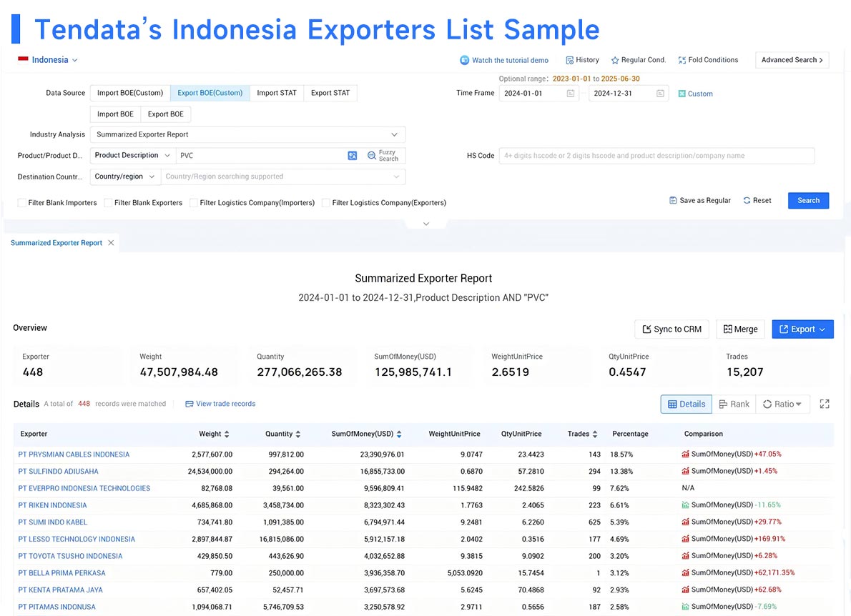Close the Summarized Exporter Report tab
Image resolution: width=851 pixels, height=616 pixels.
click(111, 243)
